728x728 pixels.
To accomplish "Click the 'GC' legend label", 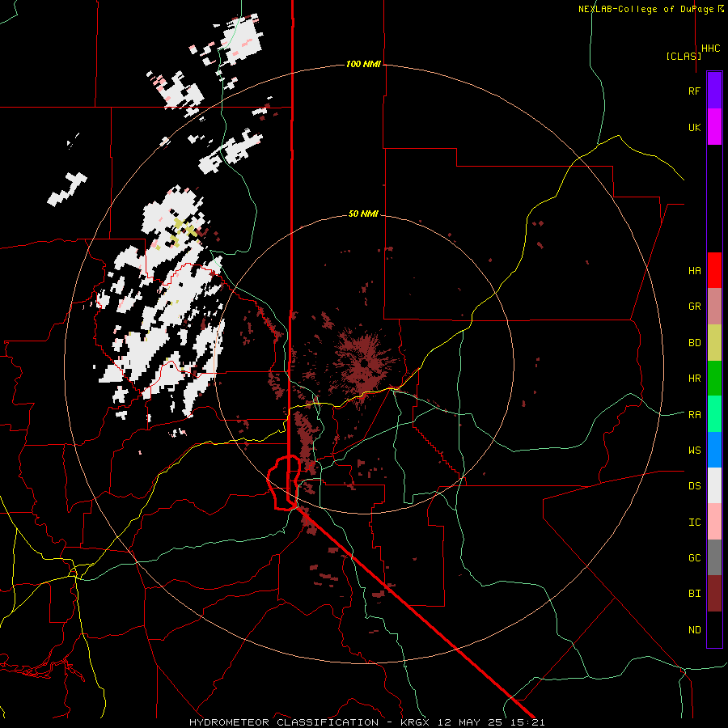I will point(694,558).
